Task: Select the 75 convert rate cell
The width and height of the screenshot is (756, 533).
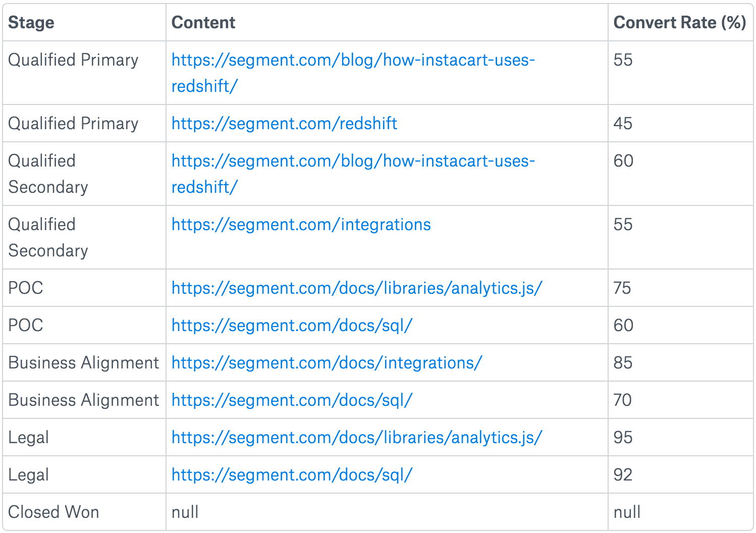Action: pyautogui.click(x=622, y=288)
